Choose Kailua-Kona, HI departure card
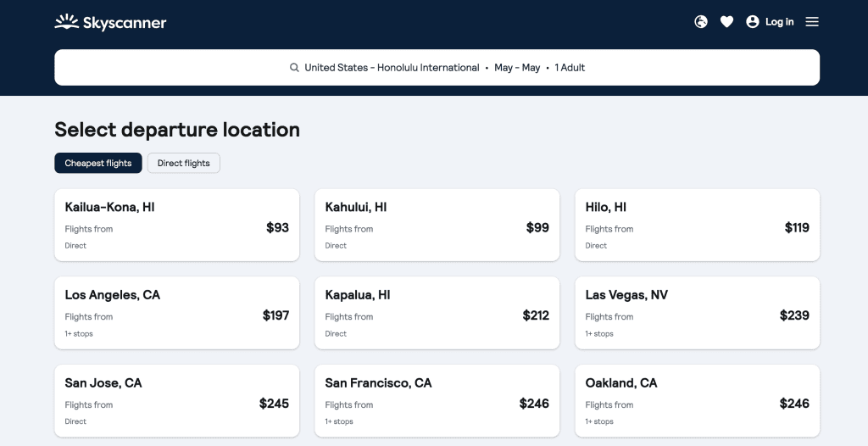 176,225
